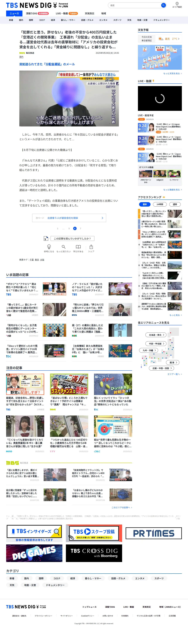Image resolution: width=188 pixels, height=644 pixels.
Task: Click the Japan weather map image
Action: coord(160,57)
